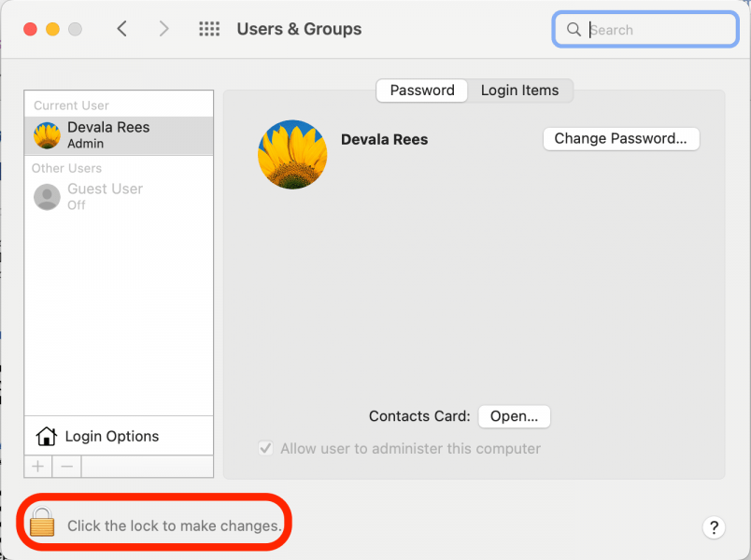751x560 pixels.
Task: Click sidebar sunflower avatar of Devala Rees
Action: coord(47,135)
